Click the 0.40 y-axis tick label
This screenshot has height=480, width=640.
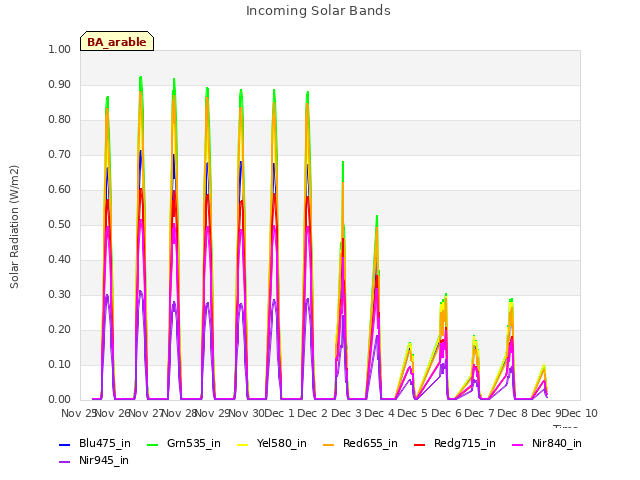click(60, 260)
